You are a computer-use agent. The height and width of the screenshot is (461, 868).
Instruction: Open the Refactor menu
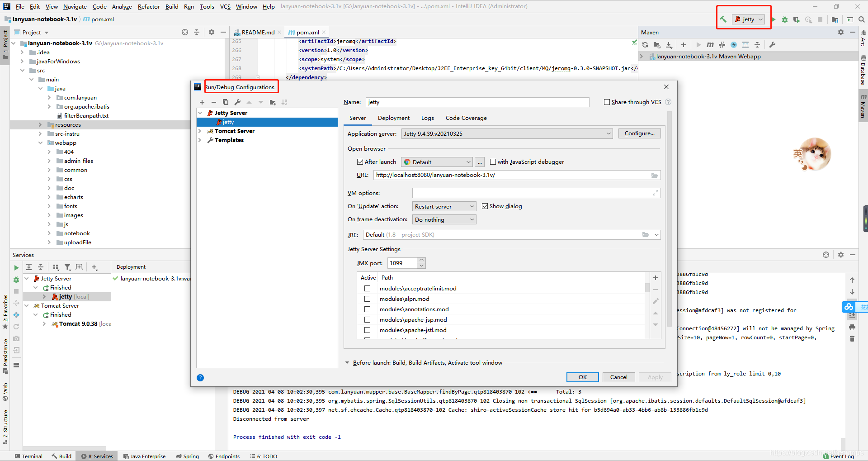point(149,6)
